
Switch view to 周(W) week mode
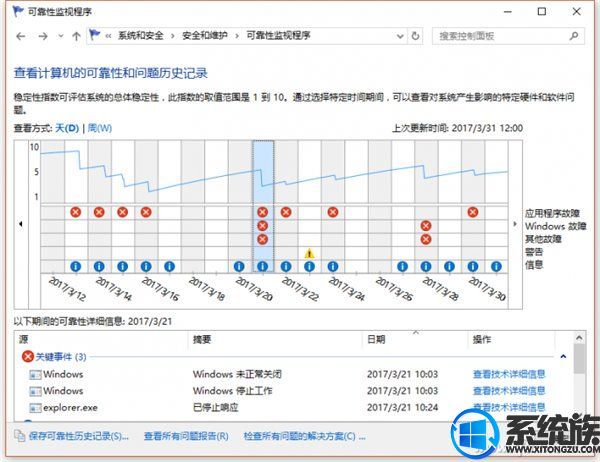click(99, 128)
